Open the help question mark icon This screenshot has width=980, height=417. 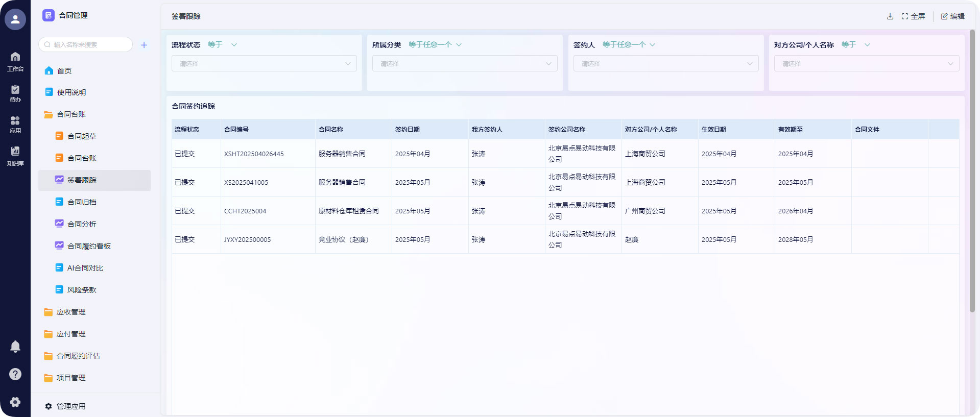point(15,374)
